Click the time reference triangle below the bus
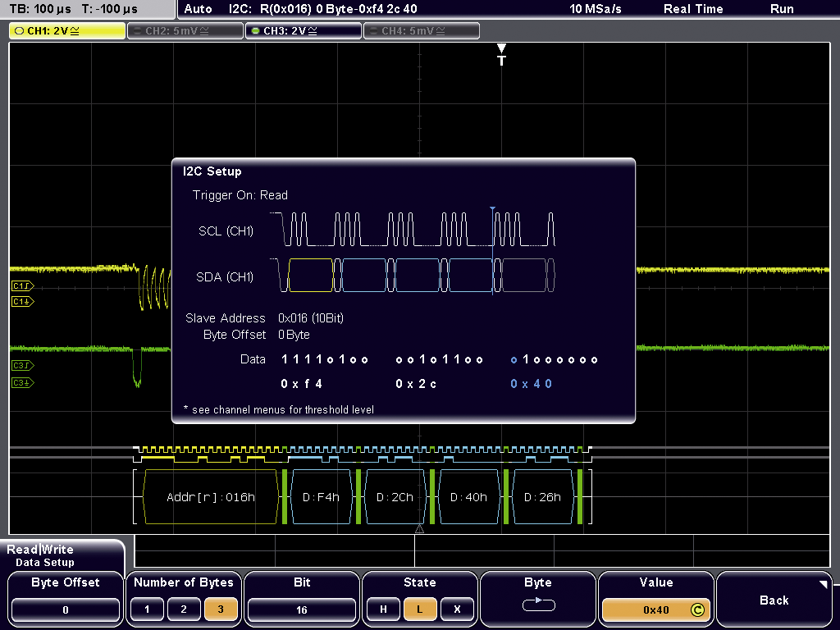Viewport: 840px width, 630px height. [419, 529]
